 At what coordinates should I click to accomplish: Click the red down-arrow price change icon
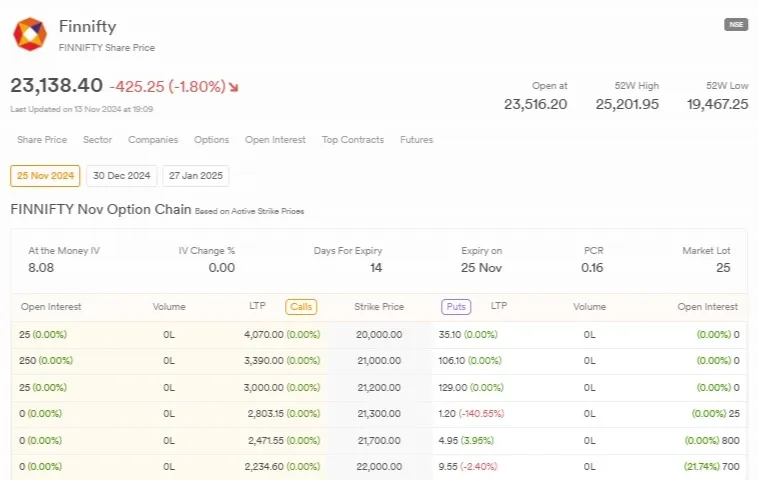[234, 87]
